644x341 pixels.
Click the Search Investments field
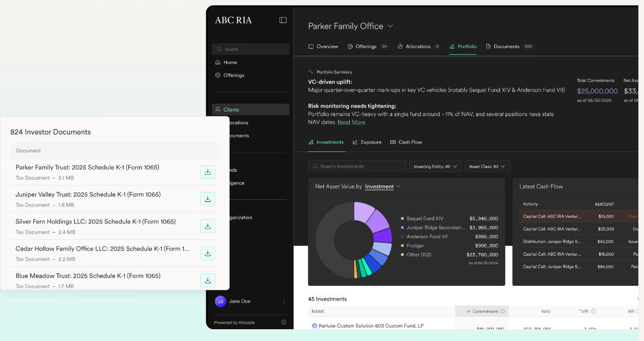(357, 167)
